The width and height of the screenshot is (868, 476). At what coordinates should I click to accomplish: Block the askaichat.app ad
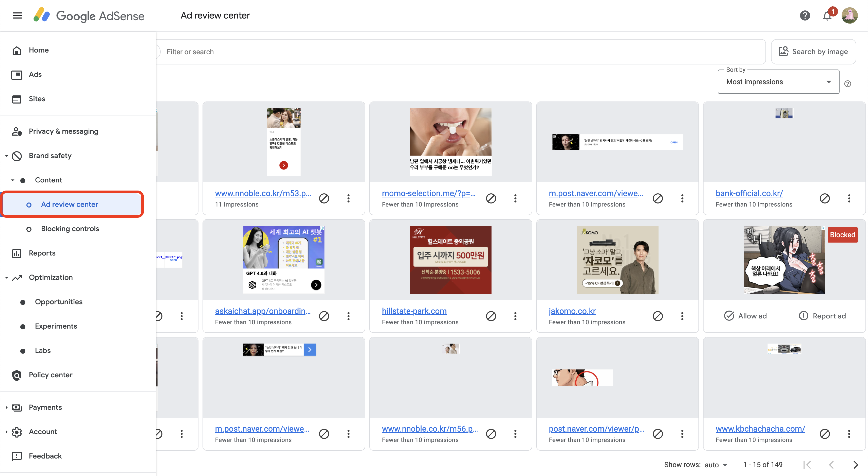pyautogui.click(x=324, y=316)
